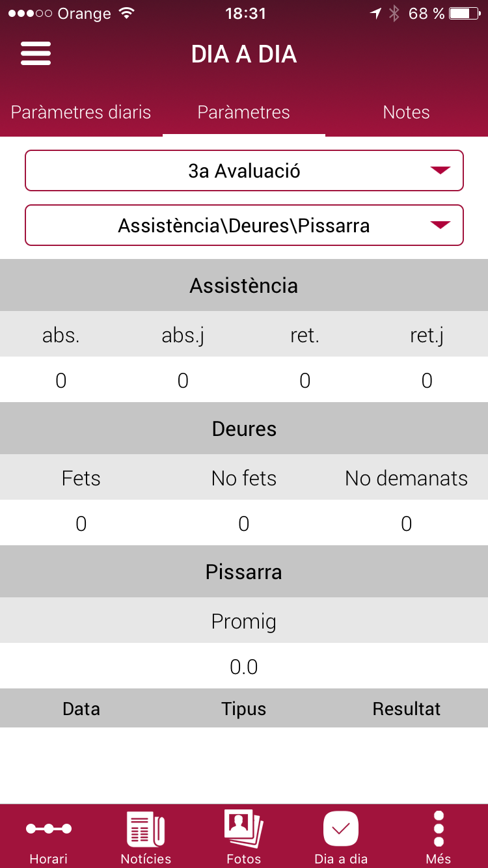The width and height of the screenshot is (488, 868).
Task: Switch to the Notes tab
Action: pyautogui.click(x=406, y=112)
